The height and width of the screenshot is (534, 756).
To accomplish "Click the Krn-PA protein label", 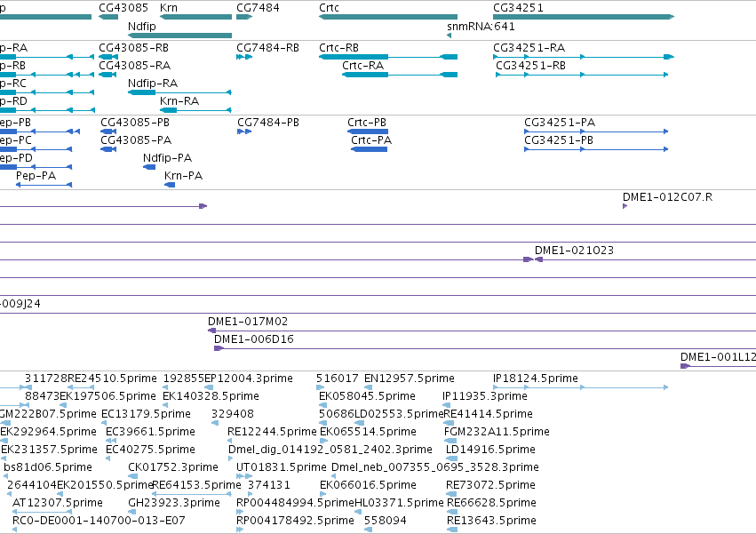I will point(183,176).
